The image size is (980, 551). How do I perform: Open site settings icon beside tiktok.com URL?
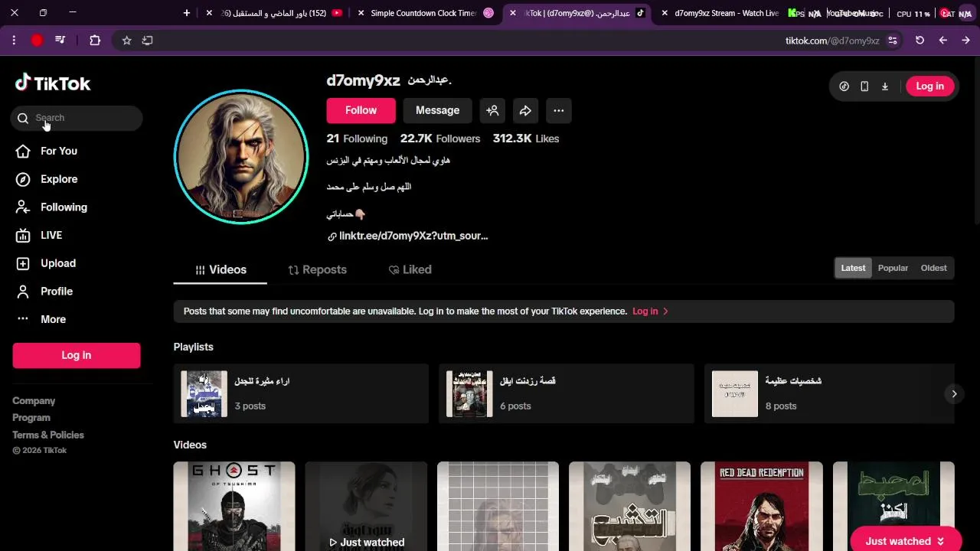click(x=893, y=40)
